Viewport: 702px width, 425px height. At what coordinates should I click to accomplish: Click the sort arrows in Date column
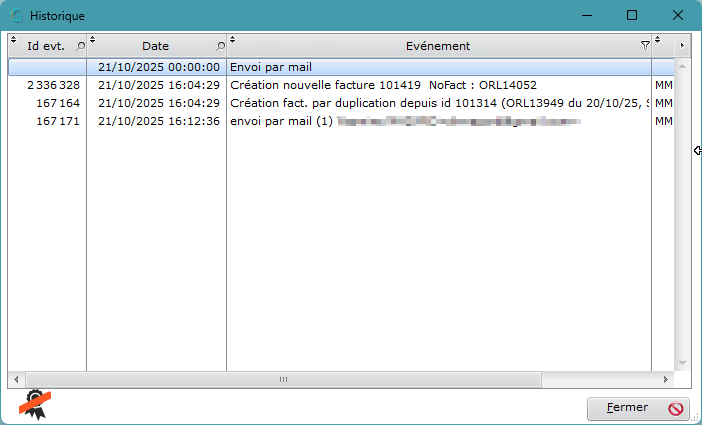click(x=92, y=39)
